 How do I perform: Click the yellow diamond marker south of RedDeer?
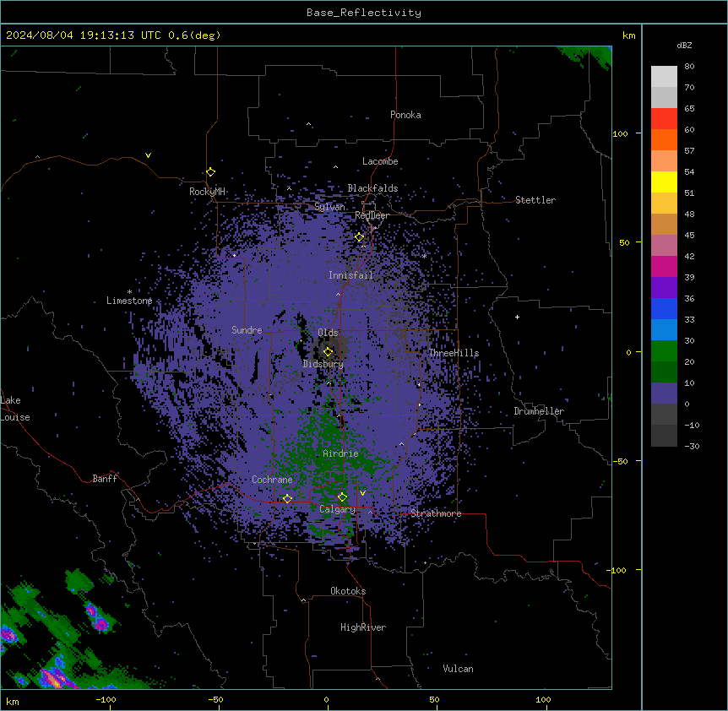[x=360, y=237]
